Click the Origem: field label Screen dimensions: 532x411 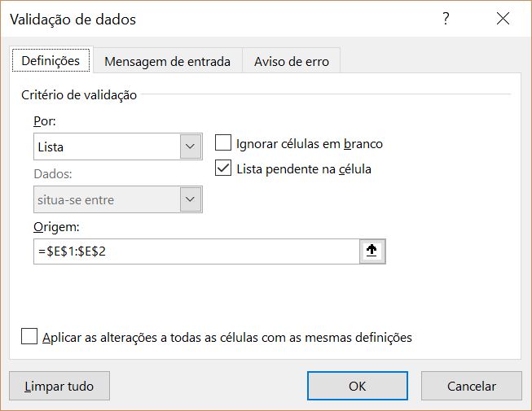point(56,227)
